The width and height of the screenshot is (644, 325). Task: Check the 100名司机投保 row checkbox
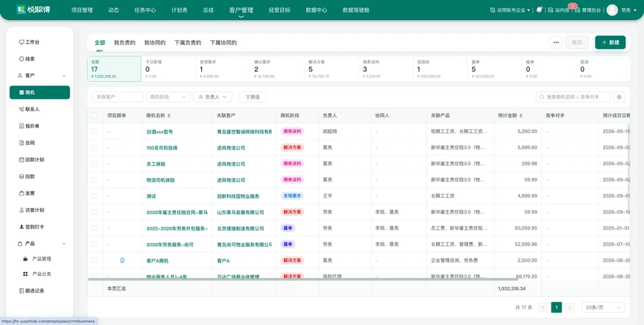94,148
